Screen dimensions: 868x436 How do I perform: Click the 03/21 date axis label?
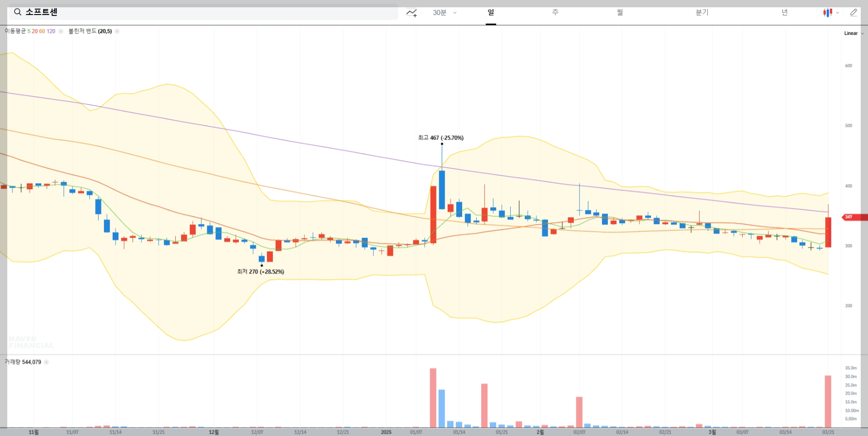pos(828,432)
